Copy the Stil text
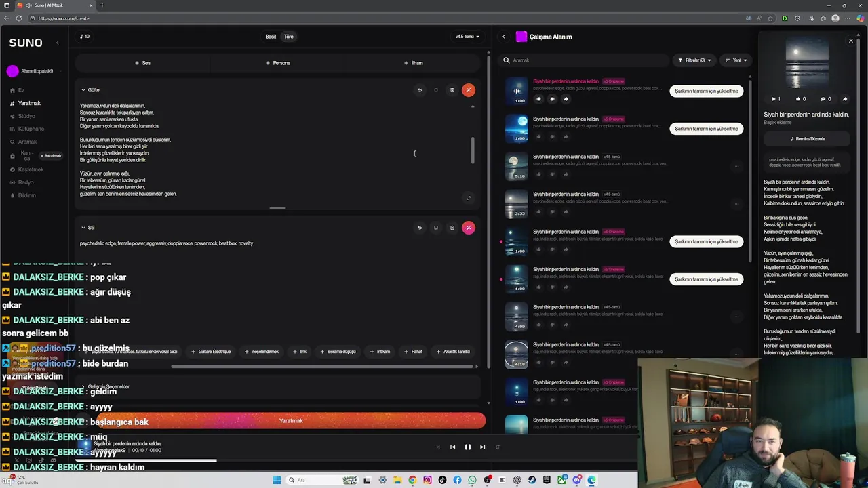The image size is (868, 488). pyautogui.click(x=435, y=228)
